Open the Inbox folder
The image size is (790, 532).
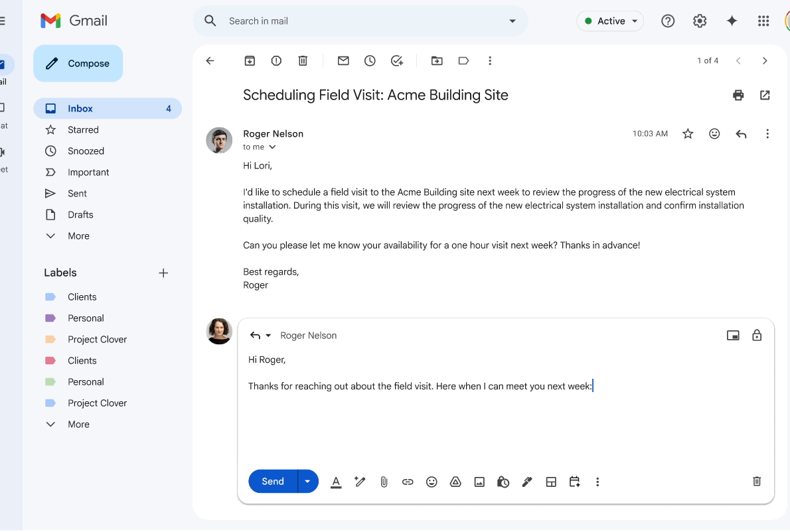80,108
